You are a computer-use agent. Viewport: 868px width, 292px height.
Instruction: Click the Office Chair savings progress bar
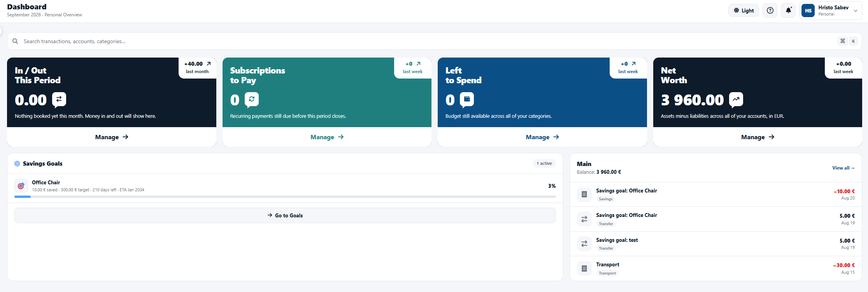click(285, 197)
